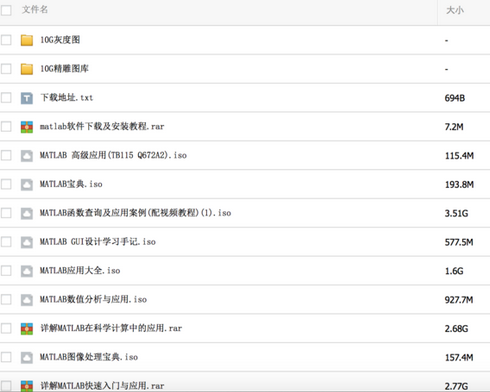Click file name MATLAB函数查询及应用案例(配视频教程)(1).iso
This screenshot has width=490, height=392.
pyautogui.click(x=135, y=213)
